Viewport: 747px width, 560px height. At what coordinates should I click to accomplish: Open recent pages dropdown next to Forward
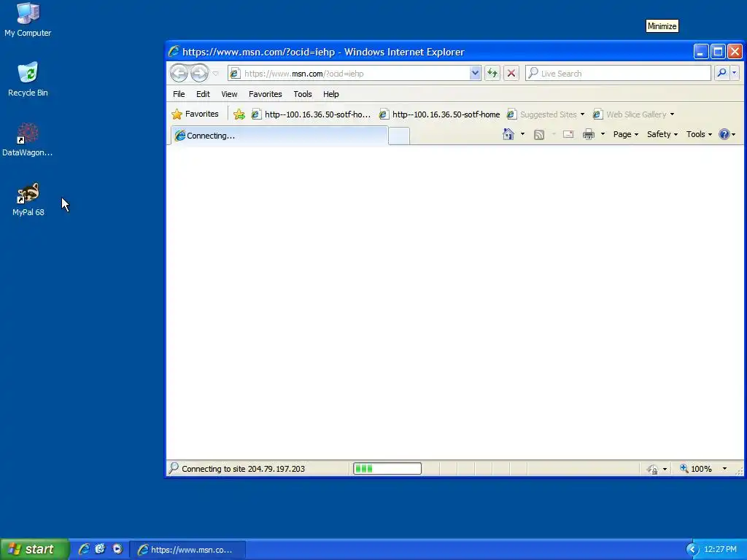[215, 74]
